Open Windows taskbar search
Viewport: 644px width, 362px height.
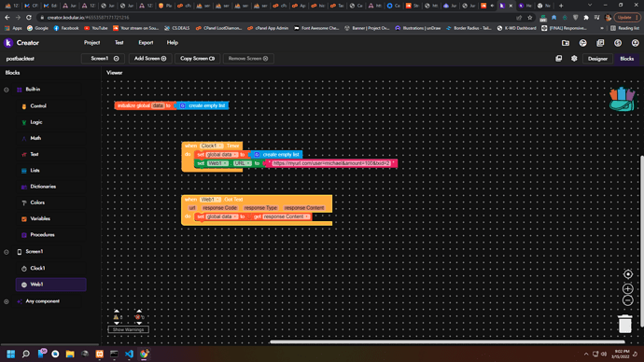(x=26, y=354)
